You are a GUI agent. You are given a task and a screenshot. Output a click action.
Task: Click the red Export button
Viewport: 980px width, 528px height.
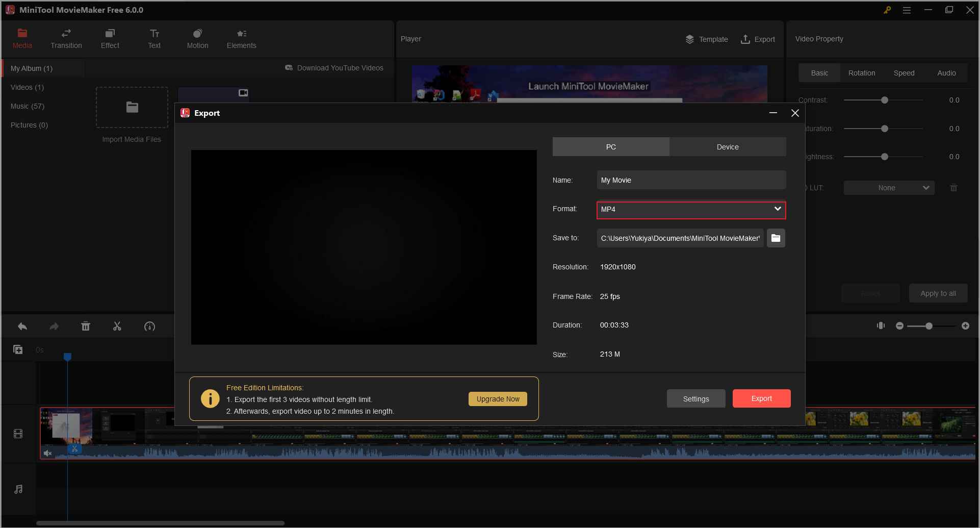pyautogui.click(x=761, y=398)
